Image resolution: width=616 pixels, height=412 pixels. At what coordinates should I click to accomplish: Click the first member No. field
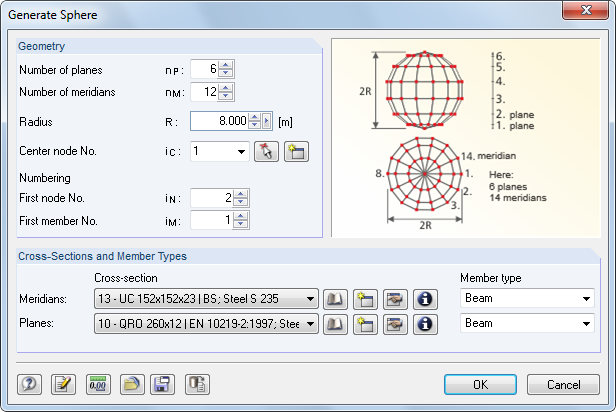coord(212,220)
